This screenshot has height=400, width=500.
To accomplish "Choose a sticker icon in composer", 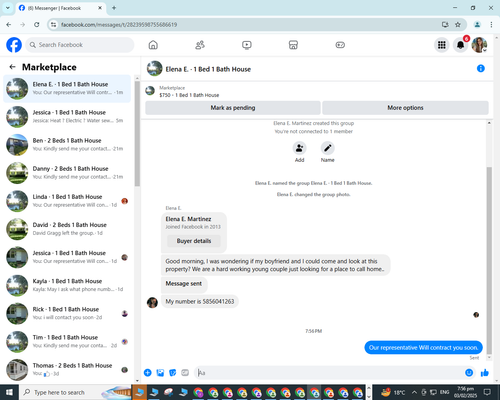I will pos(173,373).
